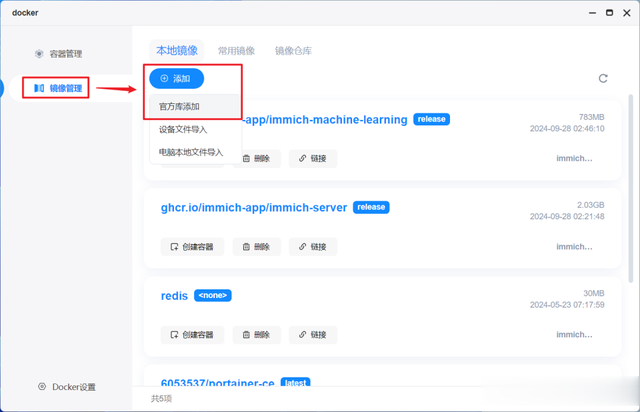
Task: Click the <none> tag on redis
Action: click(x=213, y=295)
